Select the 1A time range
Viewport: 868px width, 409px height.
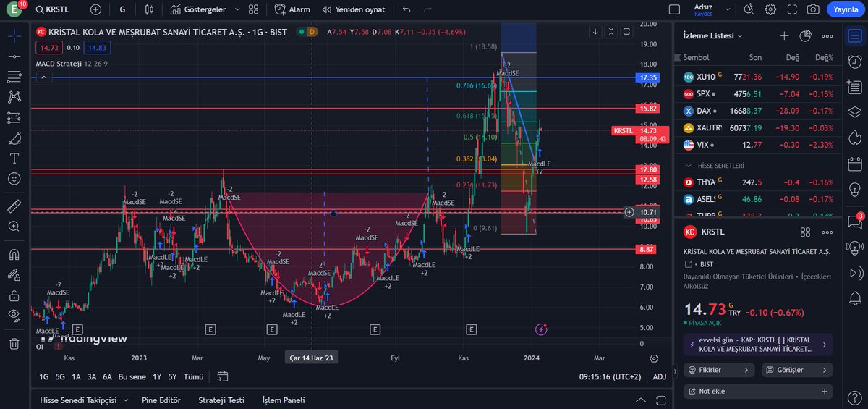[x=76, y=376]
